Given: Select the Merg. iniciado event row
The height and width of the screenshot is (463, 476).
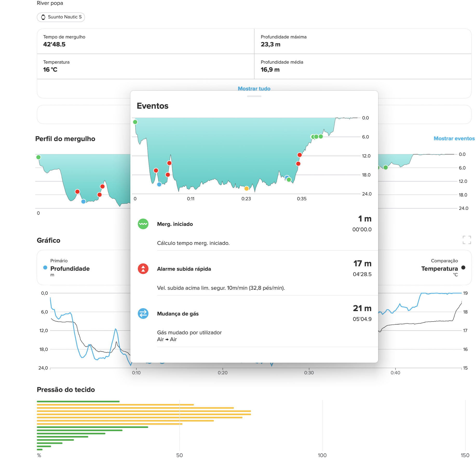Looking at the screenshot, I should click(x=254, y=230).
